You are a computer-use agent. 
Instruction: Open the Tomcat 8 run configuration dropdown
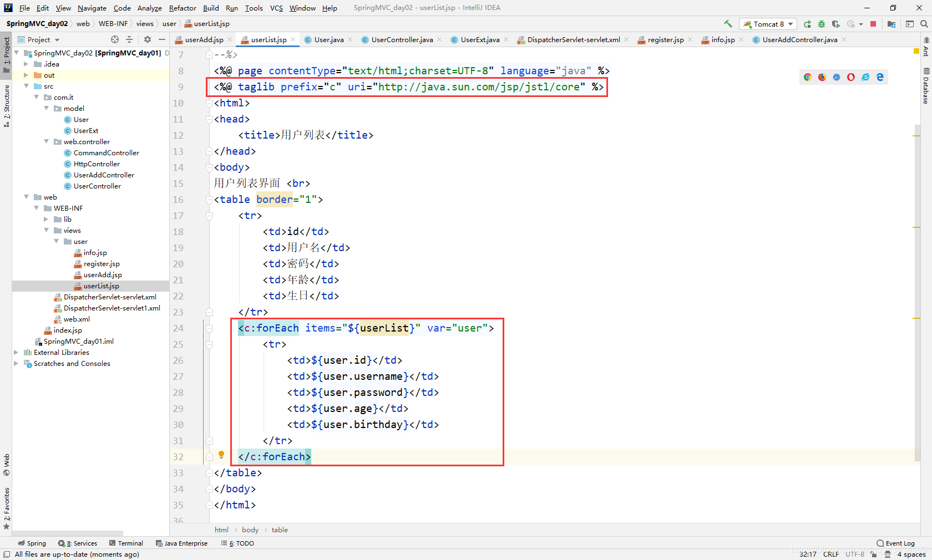768,24
